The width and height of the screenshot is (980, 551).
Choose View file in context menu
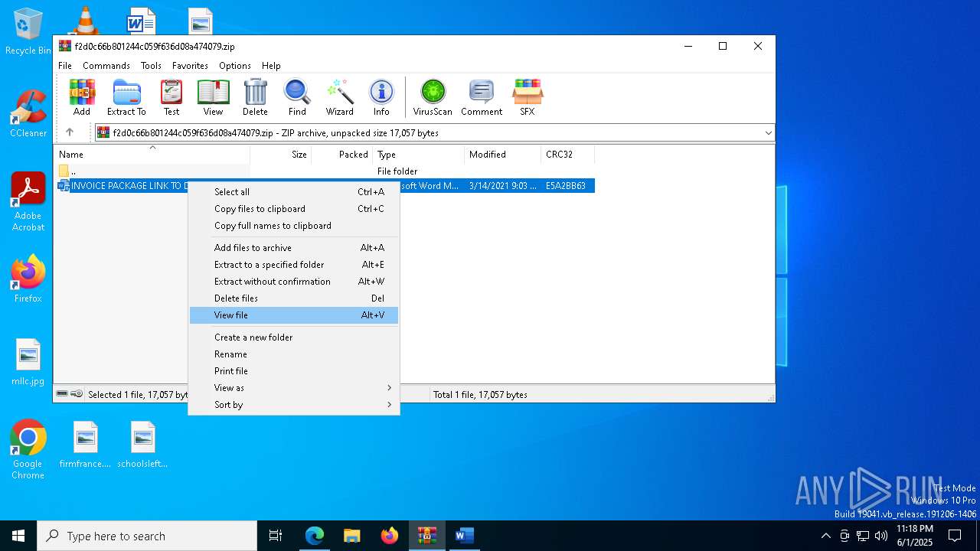click(294, 315)
